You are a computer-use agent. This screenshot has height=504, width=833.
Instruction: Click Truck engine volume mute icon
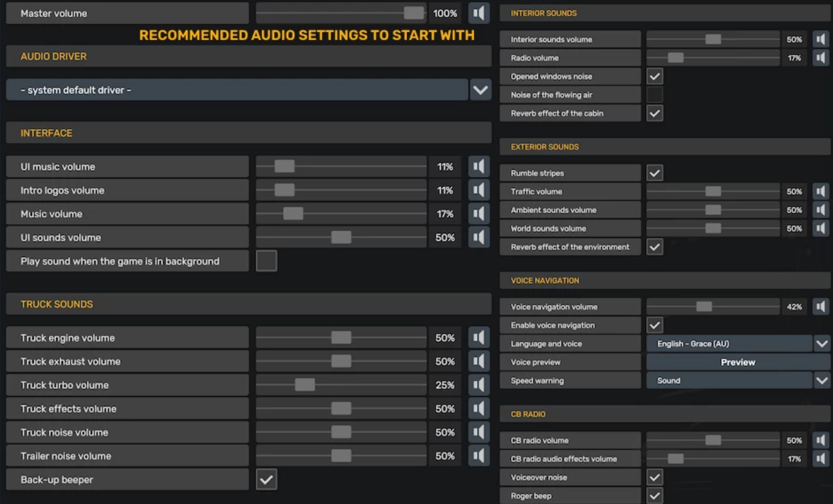tap(479, 338)
